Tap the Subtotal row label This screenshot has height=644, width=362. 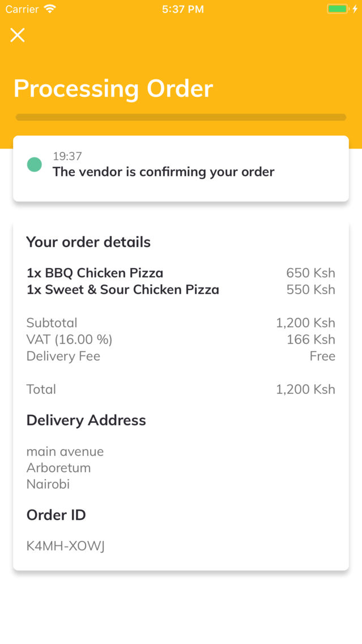click(52, 323)
